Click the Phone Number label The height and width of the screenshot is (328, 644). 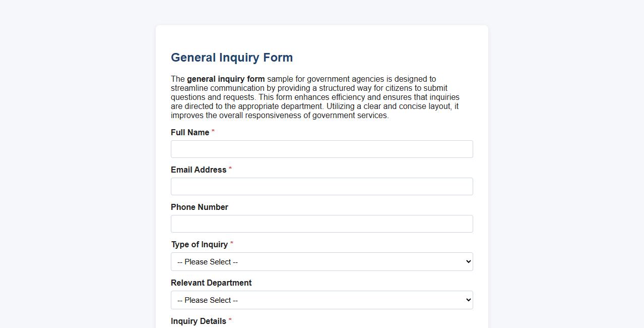click(x=199, y=207)
